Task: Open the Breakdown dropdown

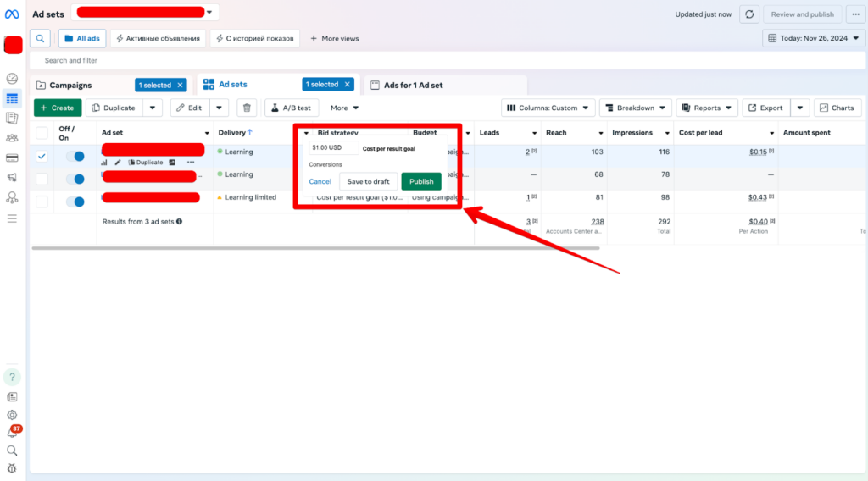Action: pos(635,108)
